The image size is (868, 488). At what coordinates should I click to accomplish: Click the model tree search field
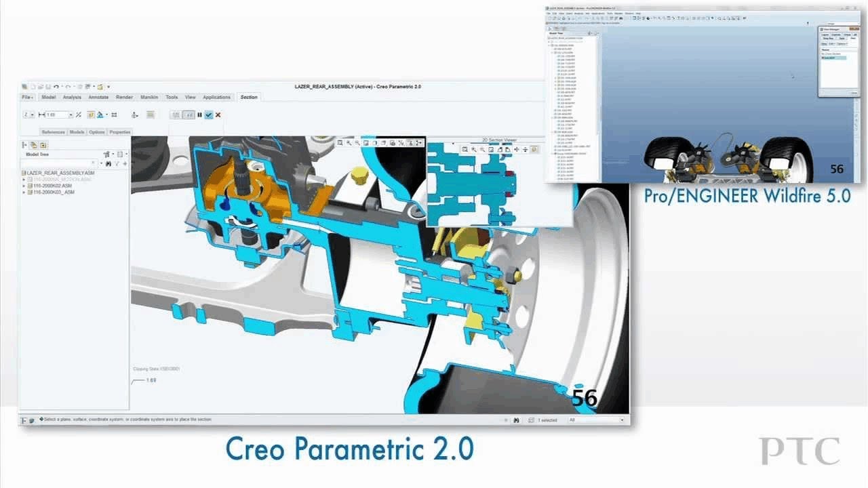pyautogui.click(x=59, y=163)
